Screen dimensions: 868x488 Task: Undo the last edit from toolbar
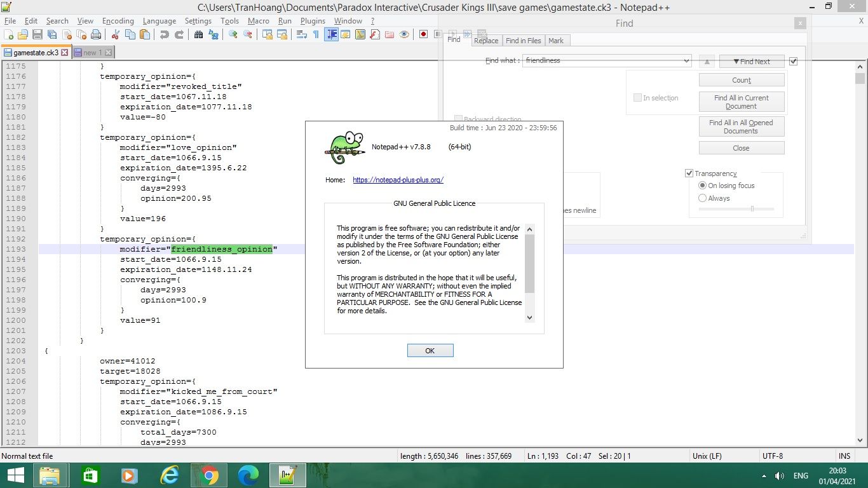click(165, 34)
